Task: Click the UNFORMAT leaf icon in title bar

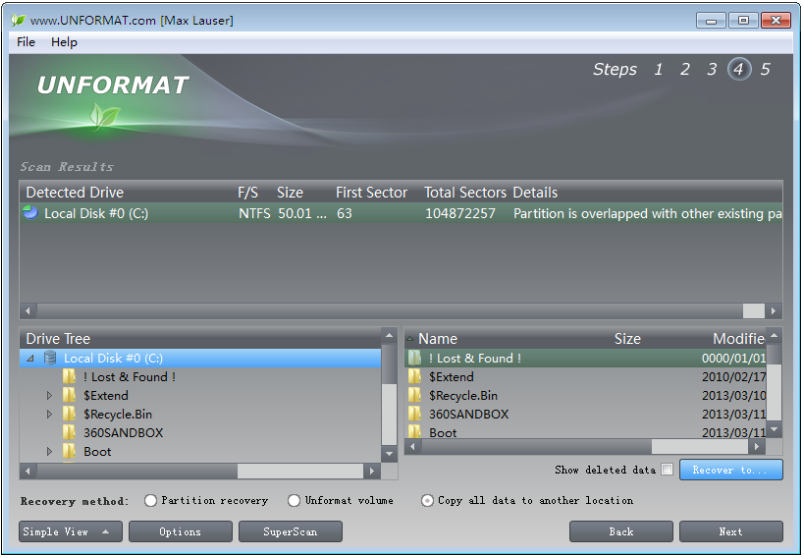Action: (x=18, y=21)
